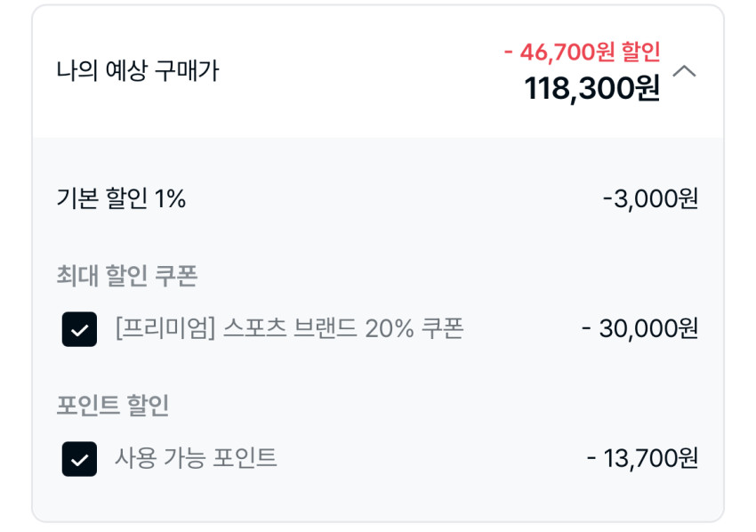Viewport: 756px width, 532px height.
Task: Click the 쿠폰 word ending the coupon name
Action: [443, 328]
